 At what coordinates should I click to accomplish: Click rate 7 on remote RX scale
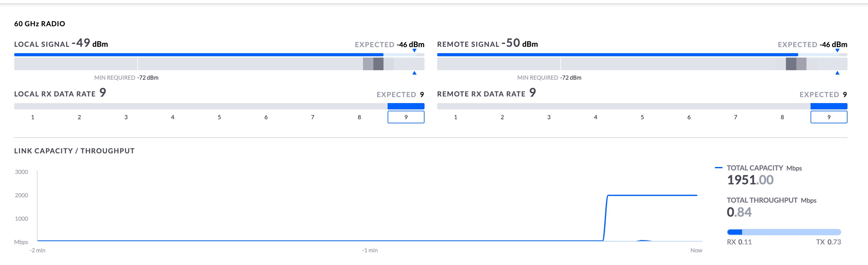(x=735, y=117)
